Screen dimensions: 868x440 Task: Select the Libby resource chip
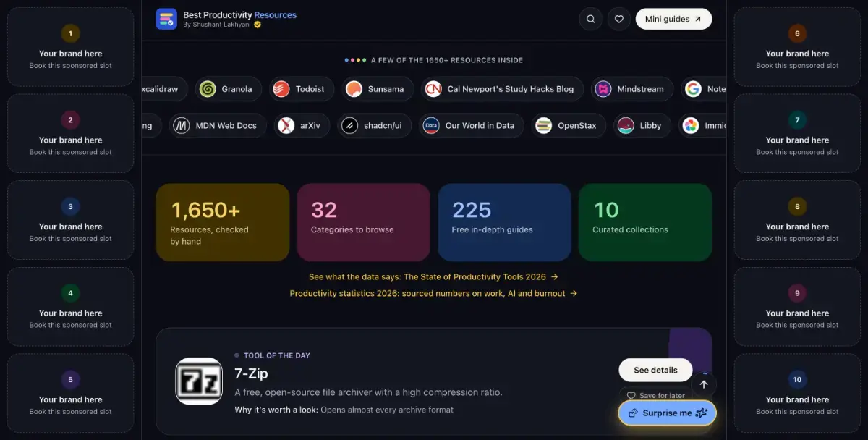pos(642,125)
